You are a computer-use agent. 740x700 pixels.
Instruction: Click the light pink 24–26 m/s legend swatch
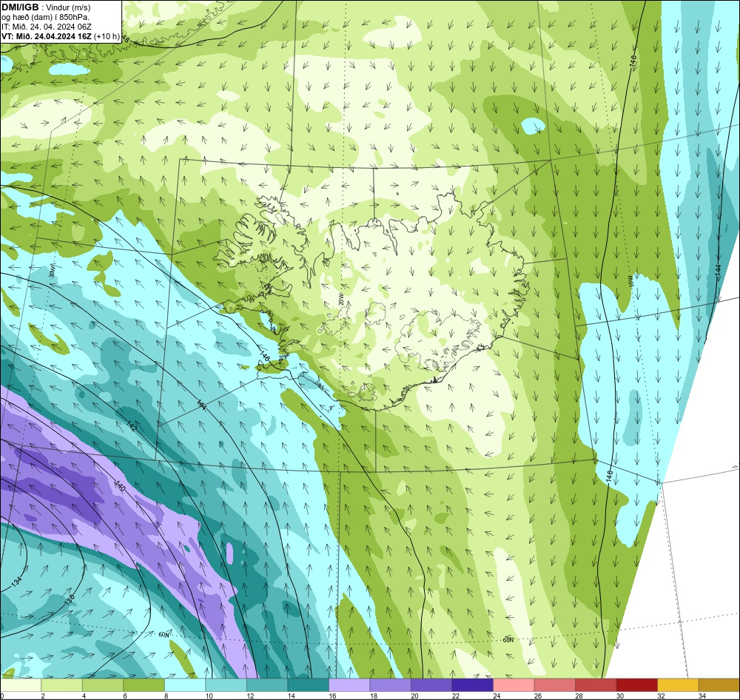(514, 685)
